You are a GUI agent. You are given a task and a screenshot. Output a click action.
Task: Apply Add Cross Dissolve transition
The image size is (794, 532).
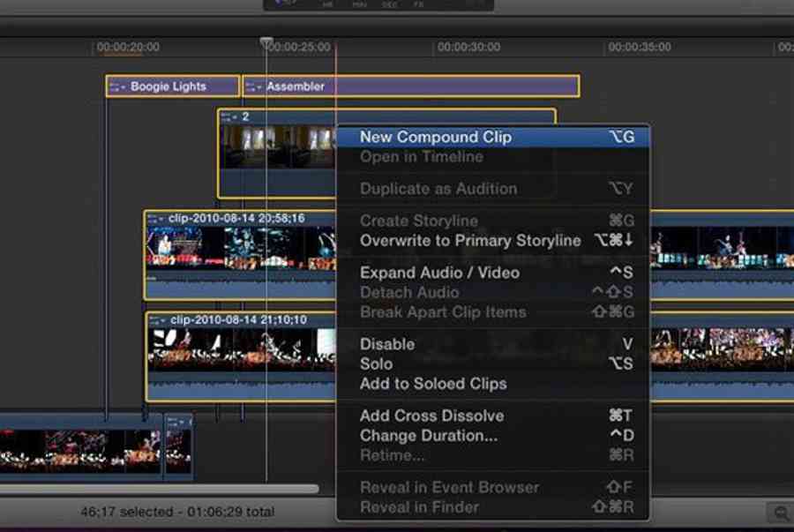(x=431, y=416)
